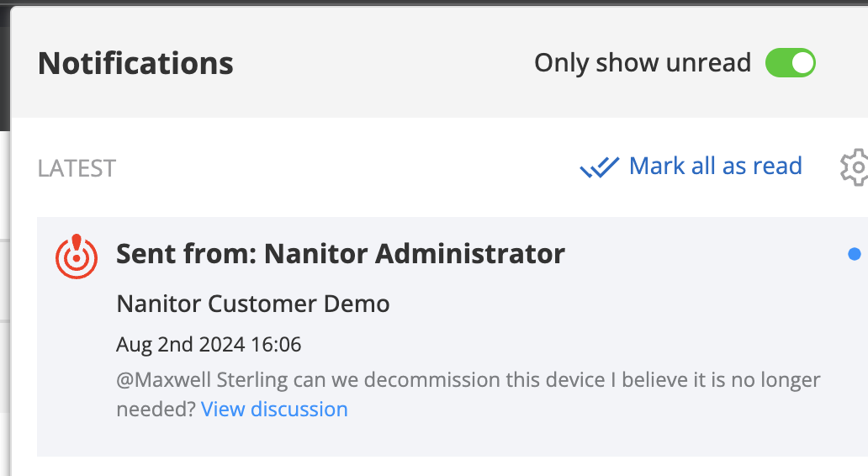This screenshot has height=476, width=868.
Task: Toggle the Only show unread switch
Action: 790,63
